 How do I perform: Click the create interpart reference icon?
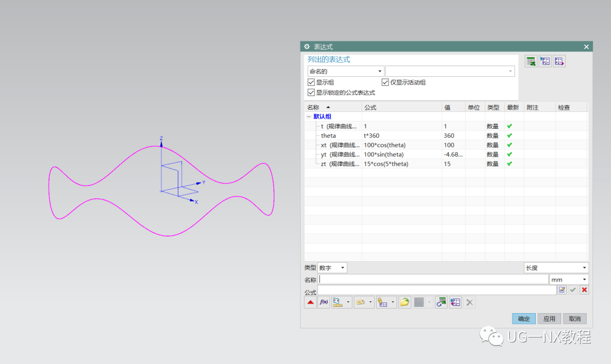(x=382, y=302)
